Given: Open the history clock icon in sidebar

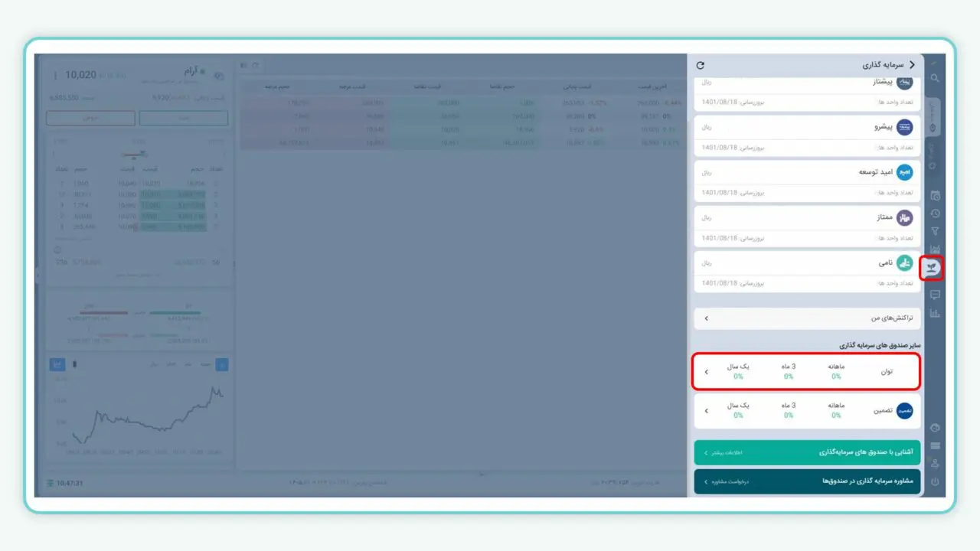Looking at the screenshot, I should (935, 214).
